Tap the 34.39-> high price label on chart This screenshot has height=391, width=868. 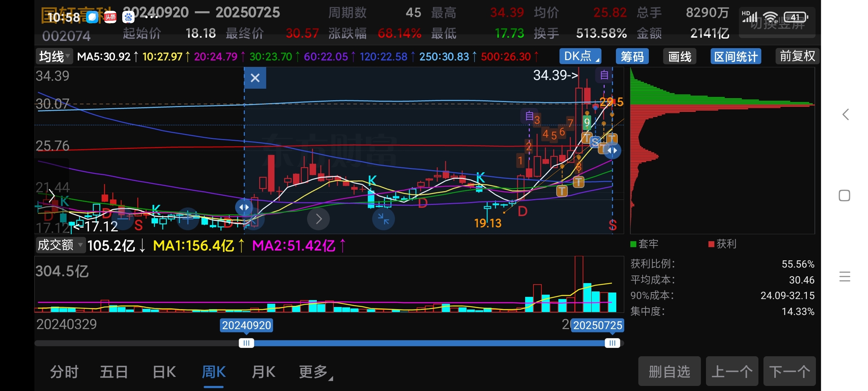coord(556,75)
